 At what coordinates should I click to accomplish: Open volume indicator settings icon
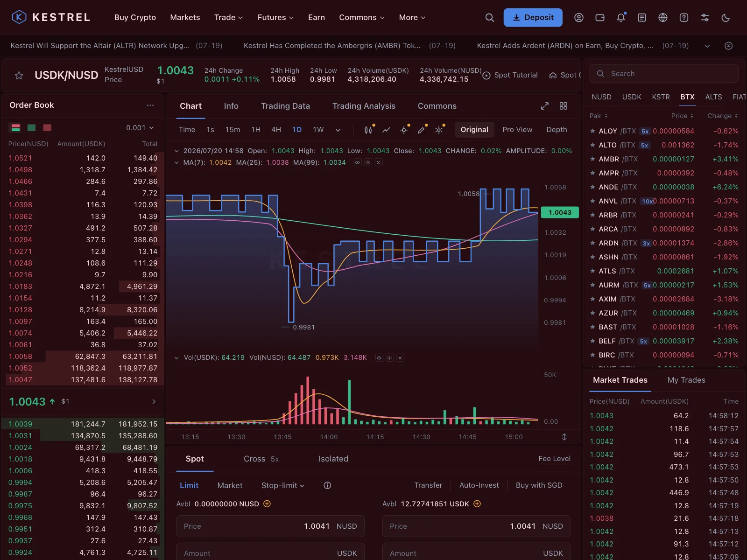[389, 358]
